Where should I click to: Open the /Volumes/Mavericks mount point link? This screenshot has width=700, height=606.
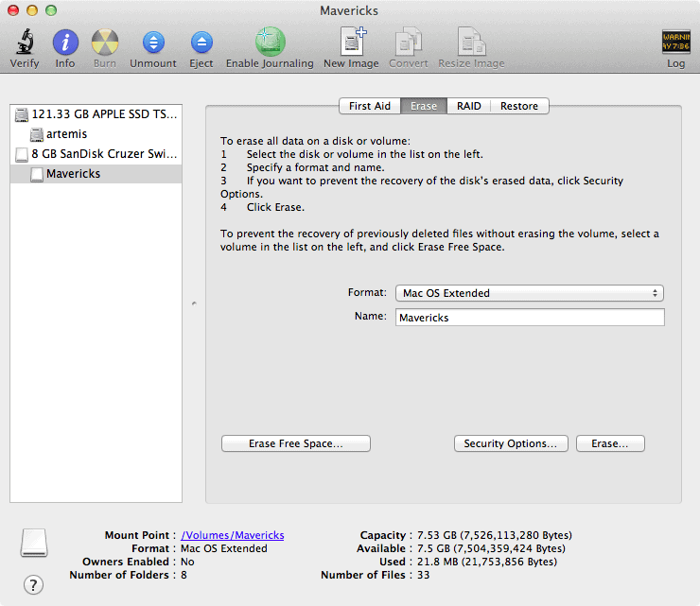[232, 535]
